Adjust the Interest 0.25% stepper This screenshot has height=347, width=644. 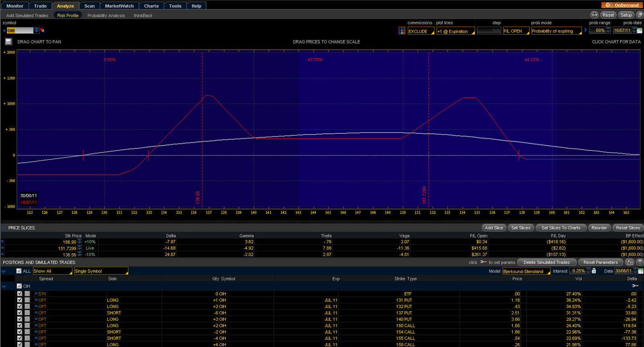click(x=588, y=271)
